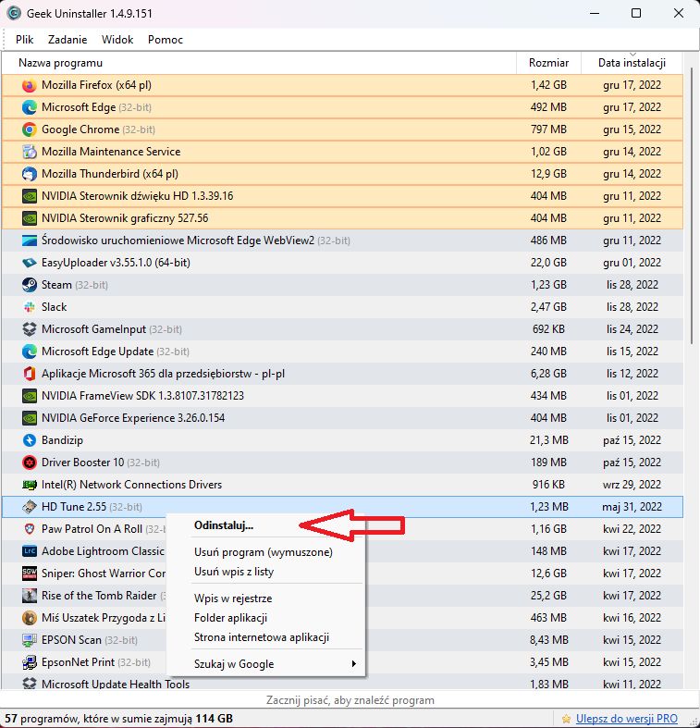This screenshot has height=728, width=700.
Task: Click the Miś Uszatek game icon
Action: tap(30, 618)
